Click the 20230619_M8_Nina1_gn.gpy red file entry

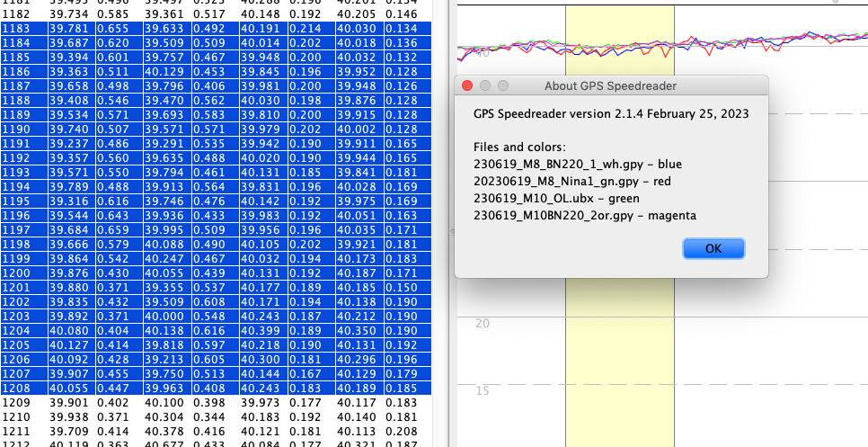tap(572, 181)
